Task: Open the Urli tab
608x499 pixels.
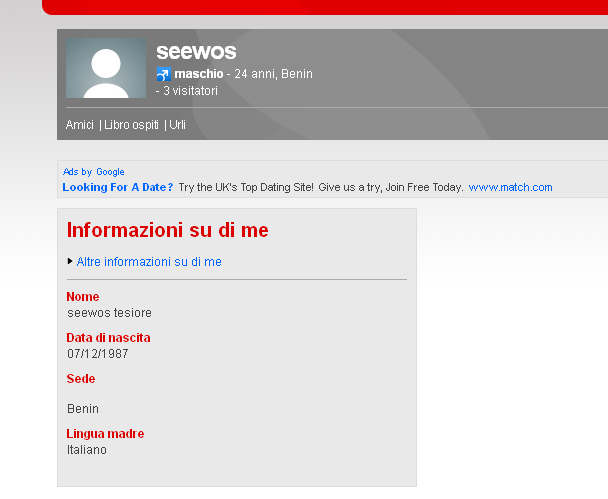Action: [x=177, y=125]
